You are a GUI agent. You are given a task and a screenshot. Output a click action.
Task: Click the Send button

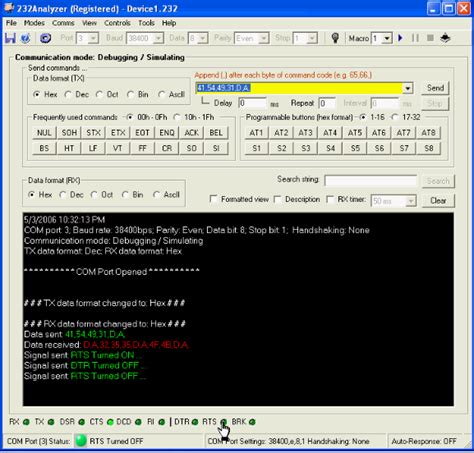[x=435, y=88]
